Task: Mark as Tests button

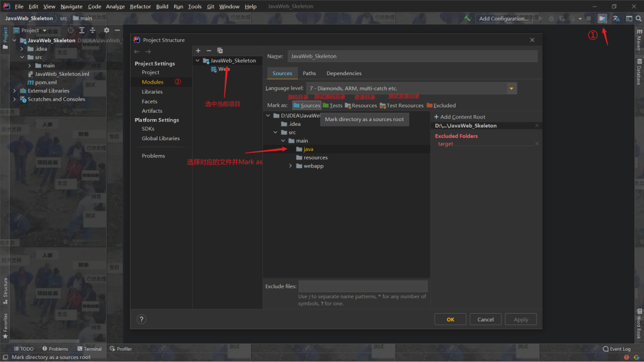Action: tap(333, 106)
